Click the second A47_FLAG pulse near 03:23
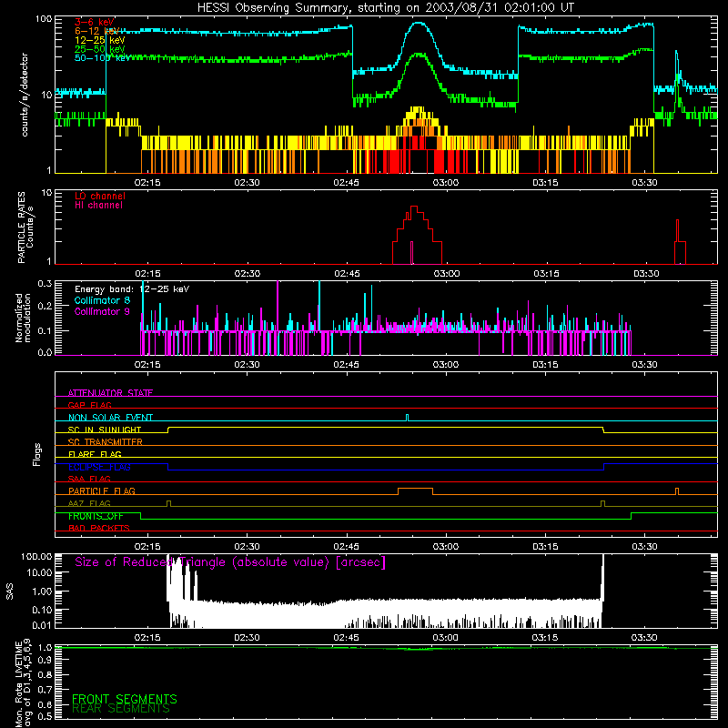This screenshot has height=728, width=728. [x=602, y=503]
